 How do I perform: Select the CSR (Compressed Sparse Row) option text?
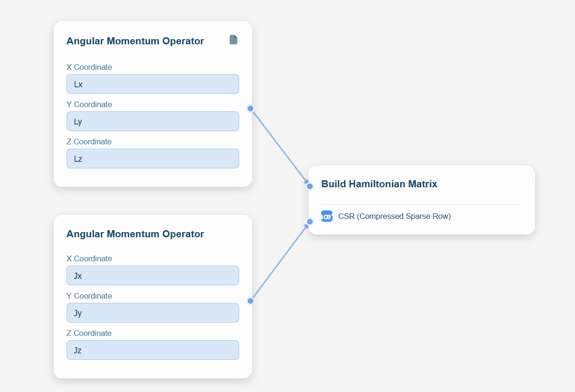394,216
